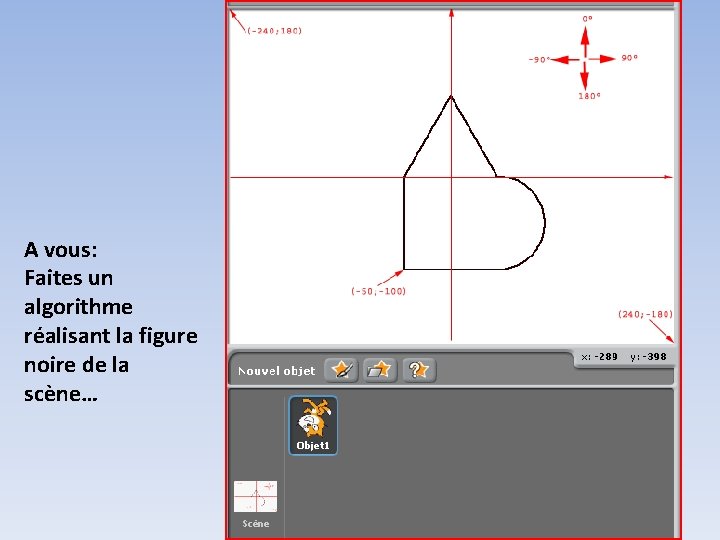Screen dimensions: 720x540
Task: Choose new sprite from file
Action: [x=380, y=370]
